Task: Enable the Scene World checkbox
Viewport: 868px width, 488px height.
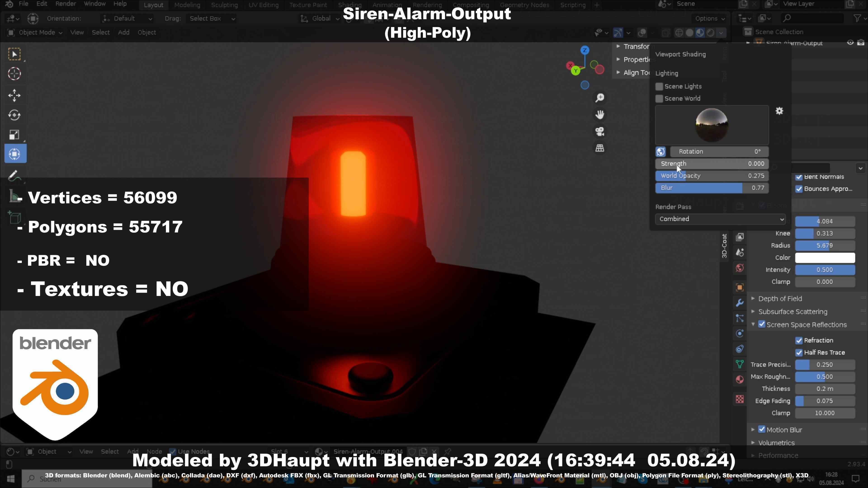Action: [x=659, y=99]
